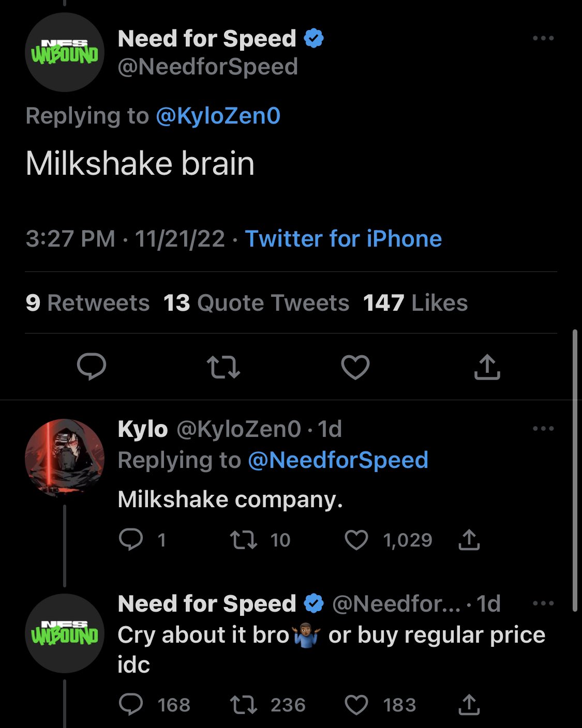Open more options on bottom NFS reply
The image size is (582, 728).
(543, 603)
